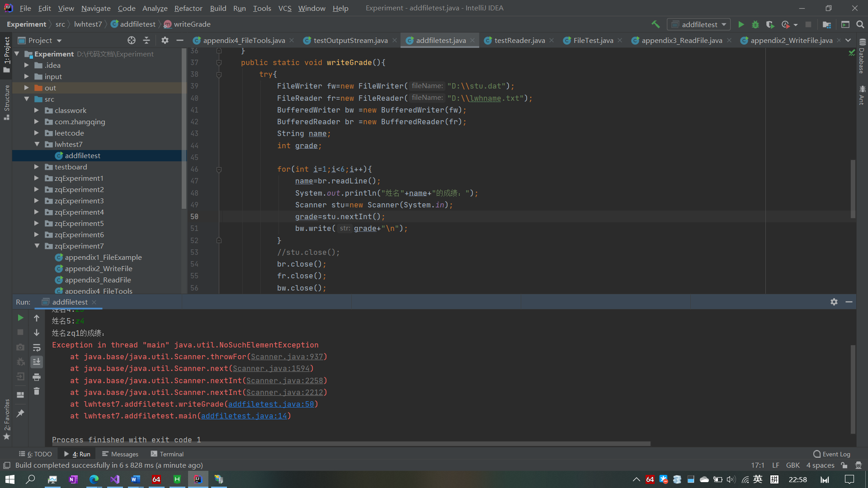This screenshot has height=488, width=868.
Task: Click the Run console horizontal scrollbar
Action: [348, 444]
